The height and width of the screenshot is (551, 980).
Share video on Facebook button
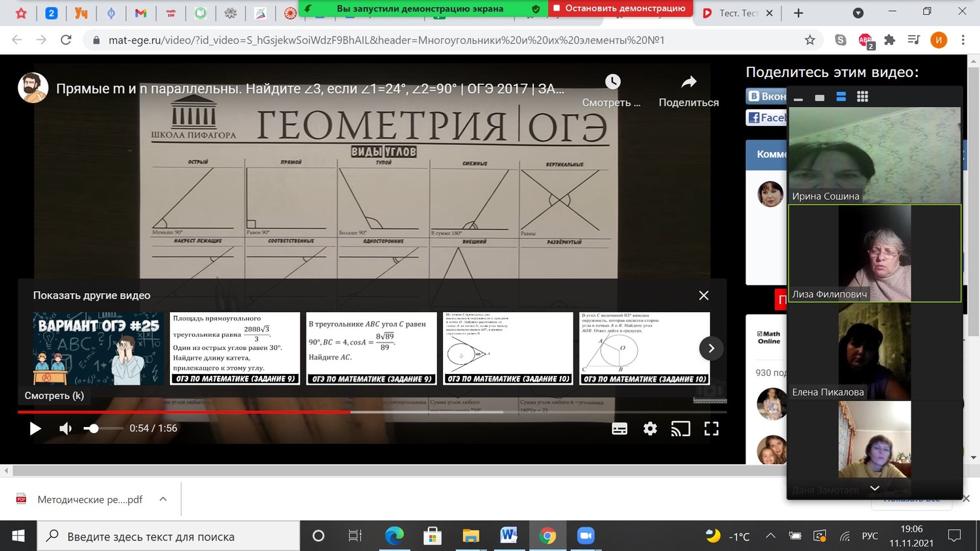tap(766, 118)
